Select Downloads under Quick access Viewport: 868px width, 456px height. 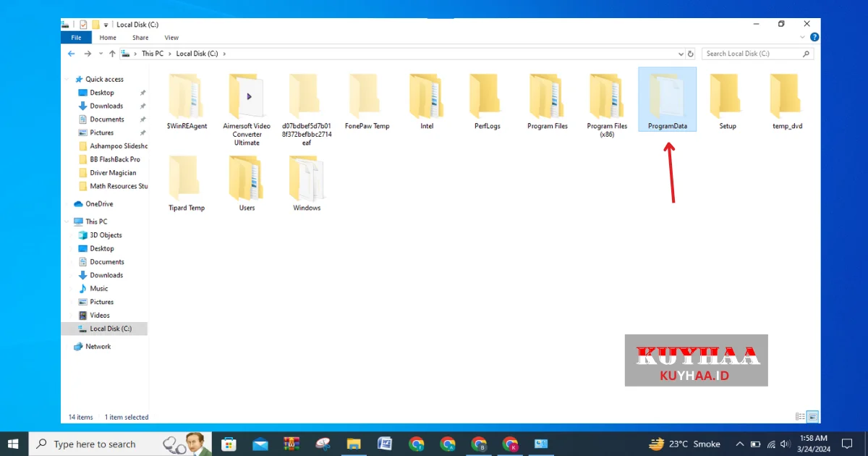106,106
